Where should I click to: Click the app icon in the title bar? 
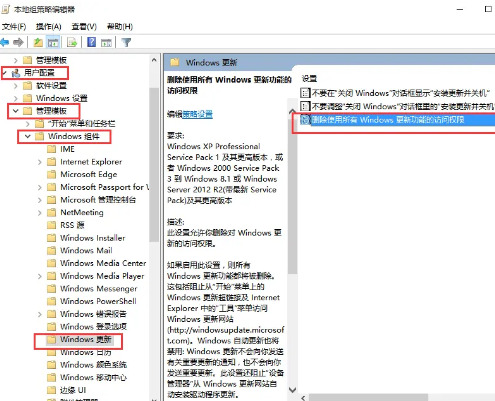point(5,9)
